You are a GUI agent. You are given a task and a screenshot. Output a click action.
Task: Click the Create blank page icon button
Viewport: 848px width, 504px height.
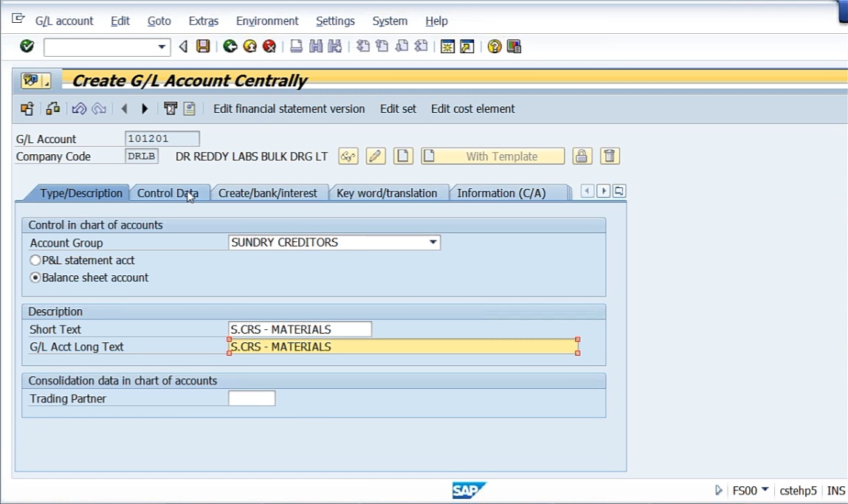[x=403, y=156]
